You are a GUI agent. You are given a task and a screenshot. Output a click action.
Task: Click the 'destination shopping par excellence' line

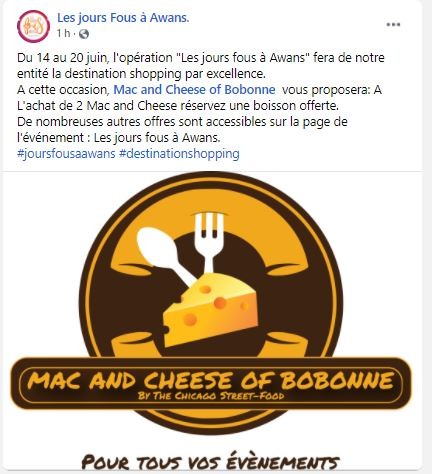pyautogui.click(x=141, y=74)
